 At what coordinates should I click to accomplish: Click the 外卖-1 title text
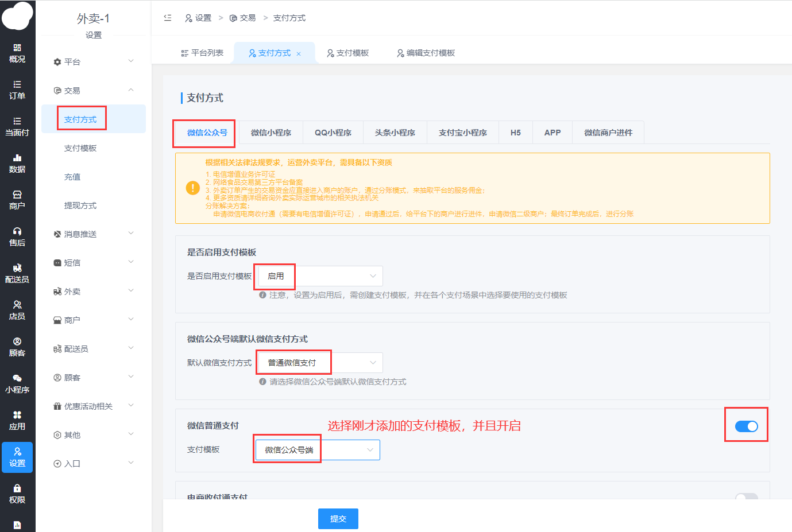click(x=94, y=18)
